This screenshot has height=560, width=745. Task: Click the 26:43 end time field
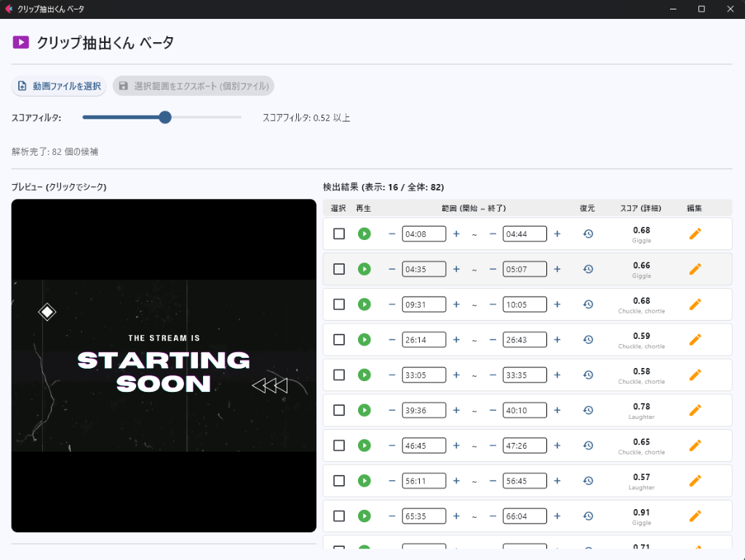[525, 340]
